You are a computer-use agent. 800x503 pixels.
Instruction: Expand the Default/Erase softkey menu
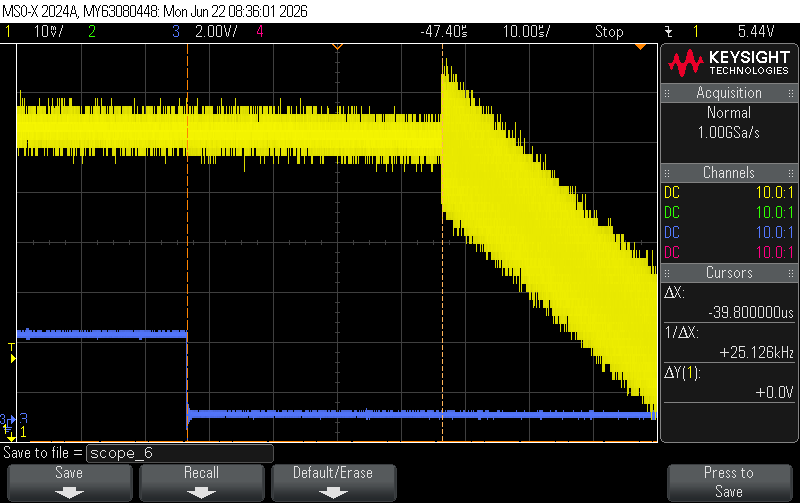[x=333, y=482]
